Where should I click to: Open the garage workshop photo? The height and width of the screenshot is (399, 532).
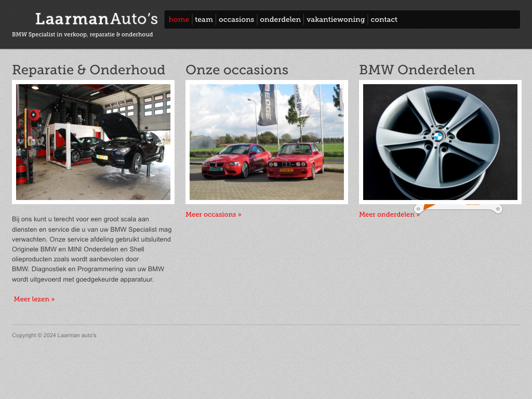tap(93, 142)
